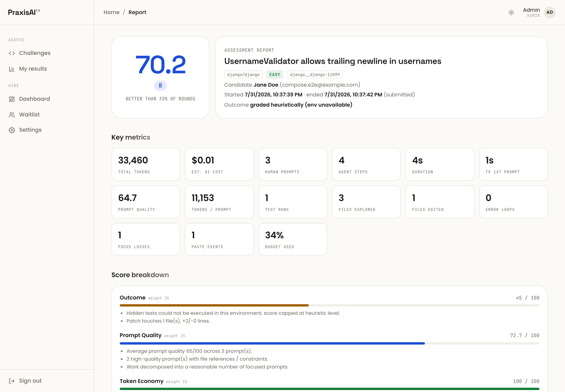Click the Settings gear icon
The image size is (565, 392).
(x=12, y=130)
